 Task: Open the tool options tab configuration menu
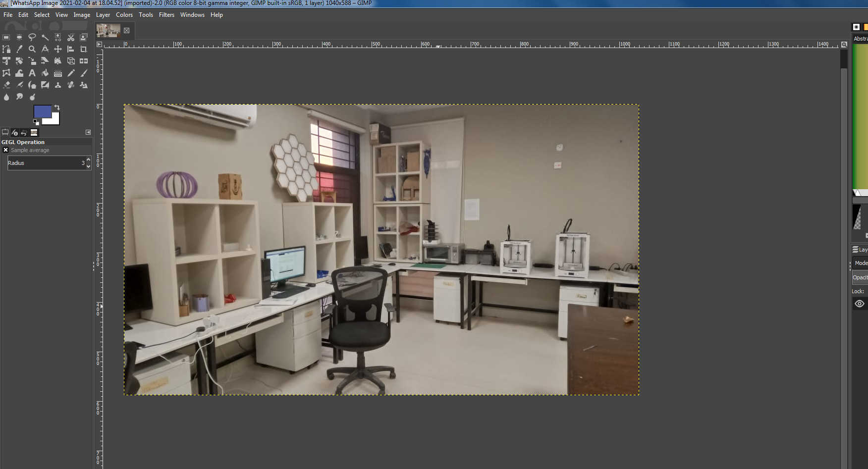pos(88,132)
